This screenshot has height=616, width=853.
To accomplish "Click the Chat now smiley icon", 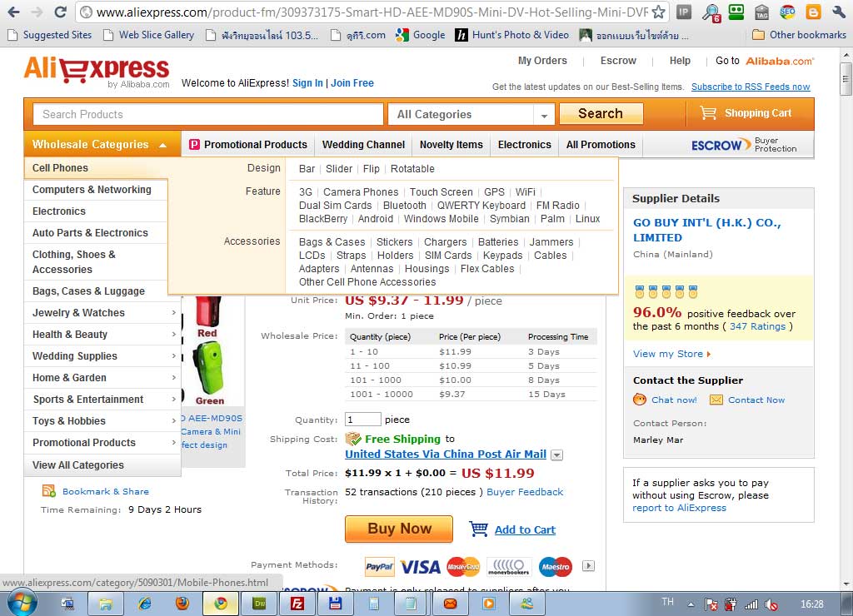I will 640,400.
